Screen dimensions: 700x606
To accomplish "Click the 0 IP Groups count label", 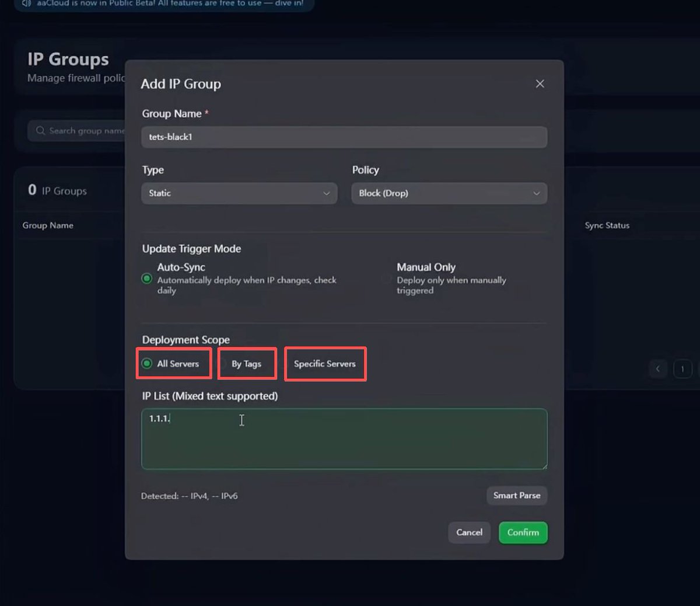I will pyautogui.click(x=57, y=190).
